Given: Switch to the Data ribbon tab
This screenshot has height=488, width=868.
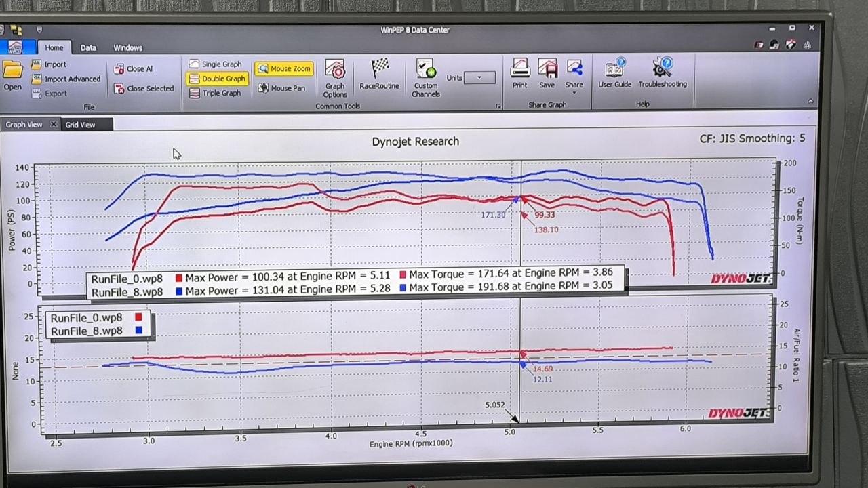Looking at the screenshot, I should 88,48.
